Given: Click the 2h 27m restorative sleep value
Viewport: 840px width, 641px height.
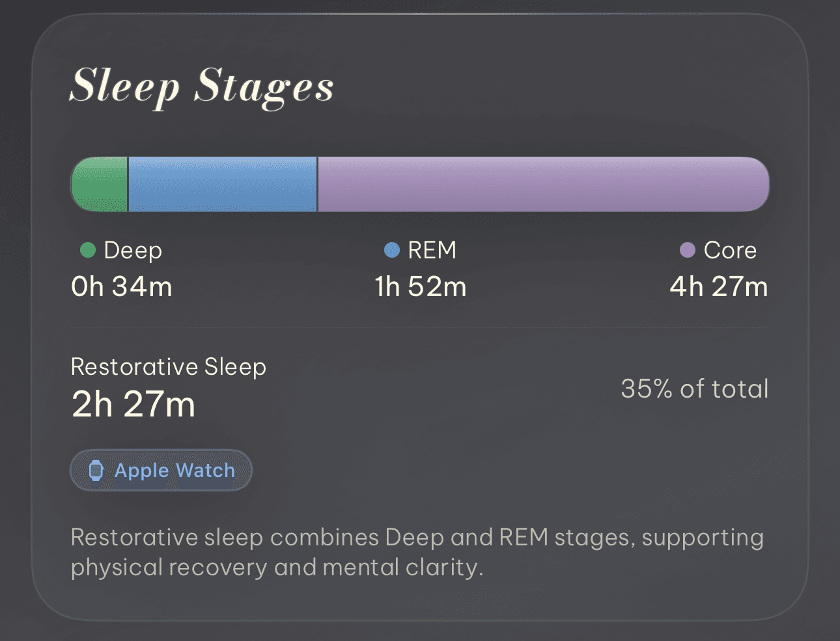Looking at the screenshot, I should click(133, 403).
